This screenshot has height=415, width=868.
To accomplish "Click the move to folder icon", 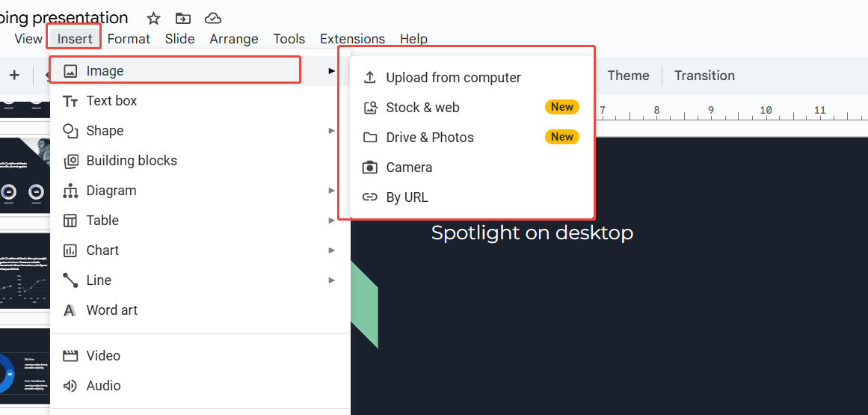I will pos(183,18).
